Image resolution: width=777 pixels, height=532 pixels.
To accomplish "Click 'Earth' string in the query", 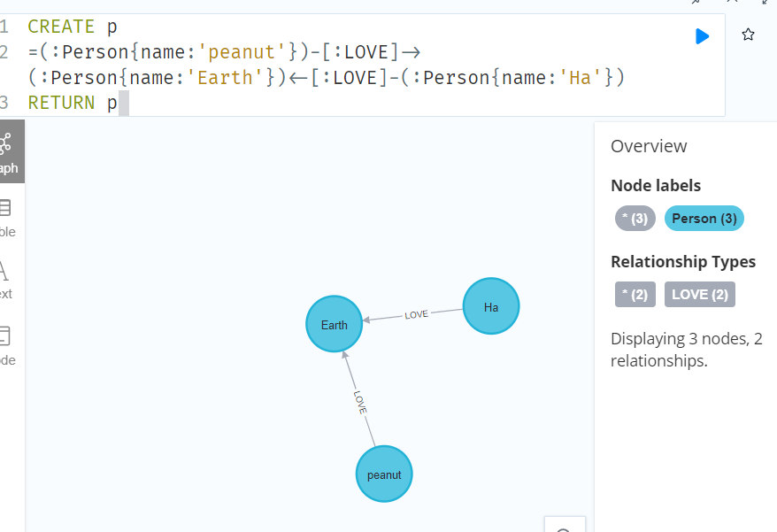I will pyautogui.click(x=226, y=78).
